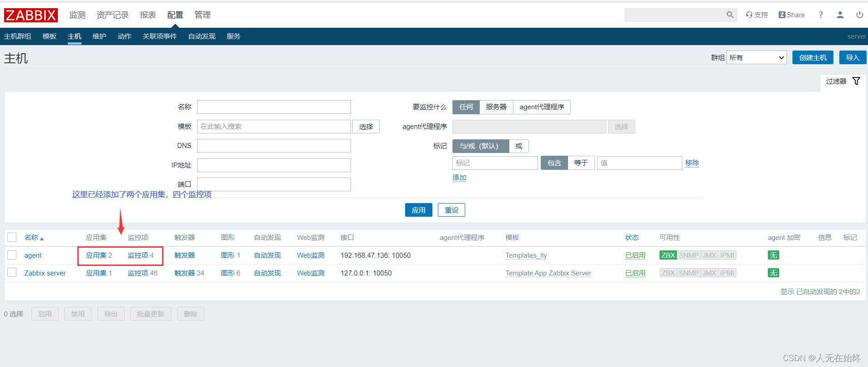Click the 无 encryption badge for Zabbix server
Screen dimensions: 868x367
(773, 273)
